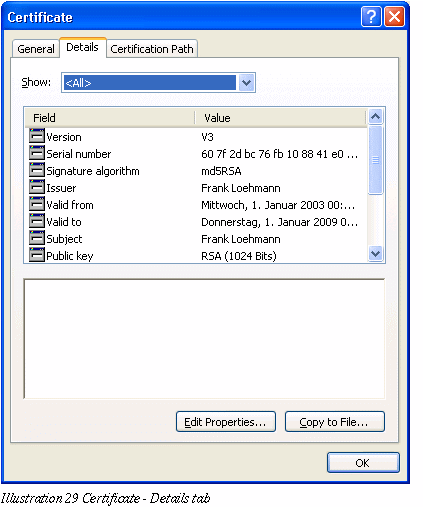Viewport: 423px width, 507px height.
Task: Select the Serial number row label
Action: click(x=79, y=154)
